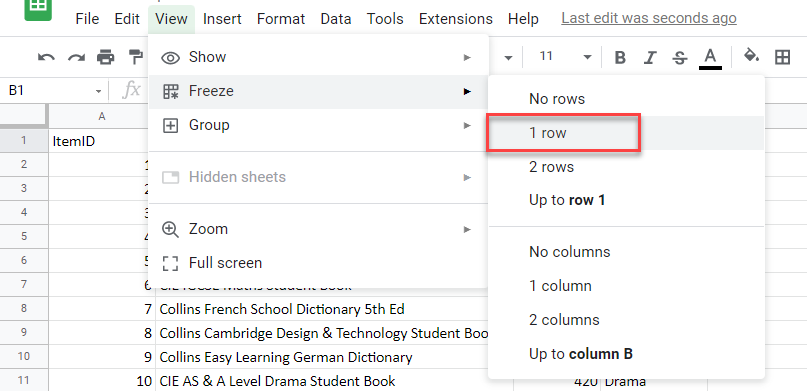Image resolution: width=807 pixels, height=391 pixels.
Task: Choose '2 columns' freeze option
Action: 626,320
